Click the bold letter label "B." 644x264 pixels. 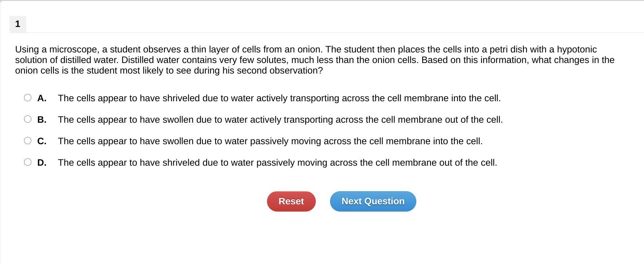[42, 120]
